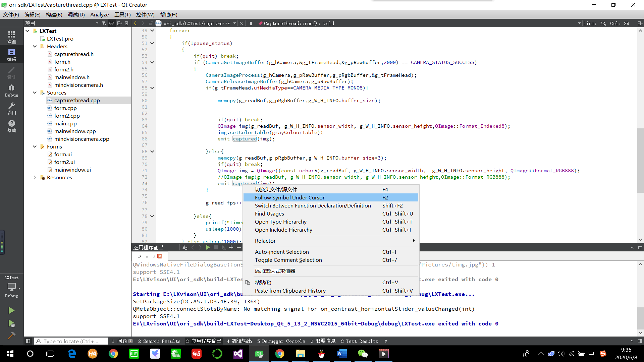
Task: Clear application output with broom icon
Action: [x=185, y=247]
